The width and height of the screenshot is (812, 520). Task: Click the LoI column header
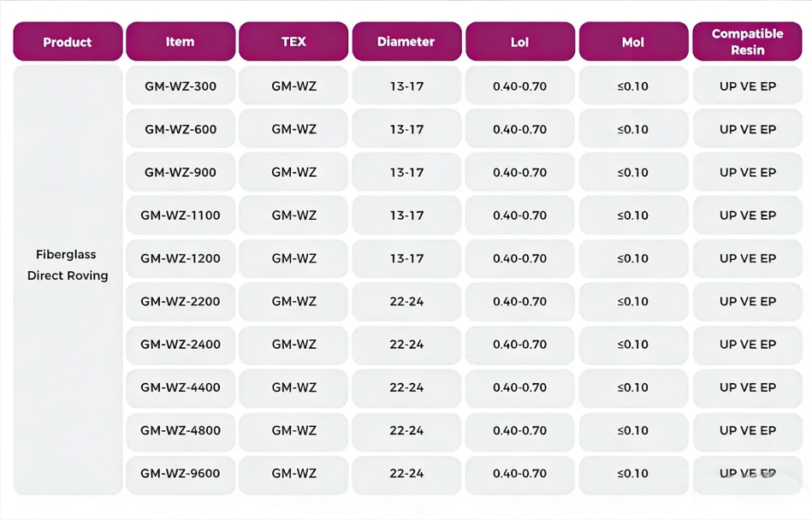pos(519,42)
